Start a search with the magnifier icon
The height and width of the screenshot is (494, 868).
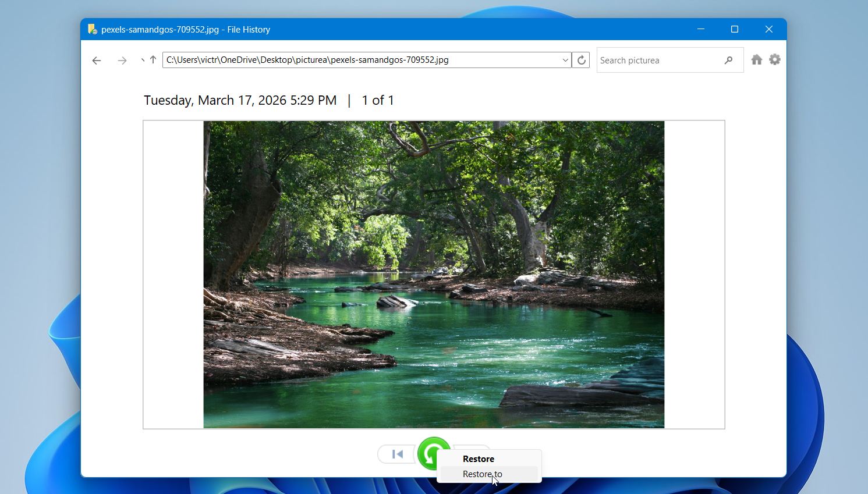(x=728, y=60)
